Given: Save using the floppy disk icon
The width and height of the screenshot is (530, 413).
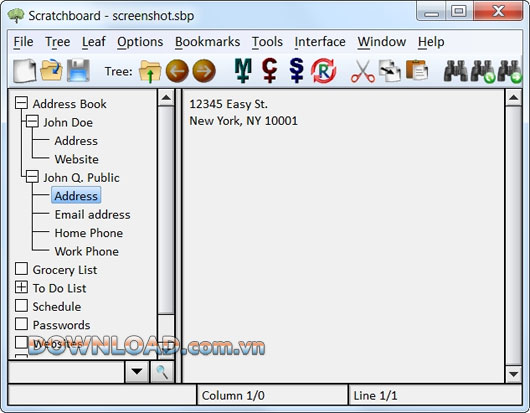Looking at the screenshot, I should click(x=78, y=71).
